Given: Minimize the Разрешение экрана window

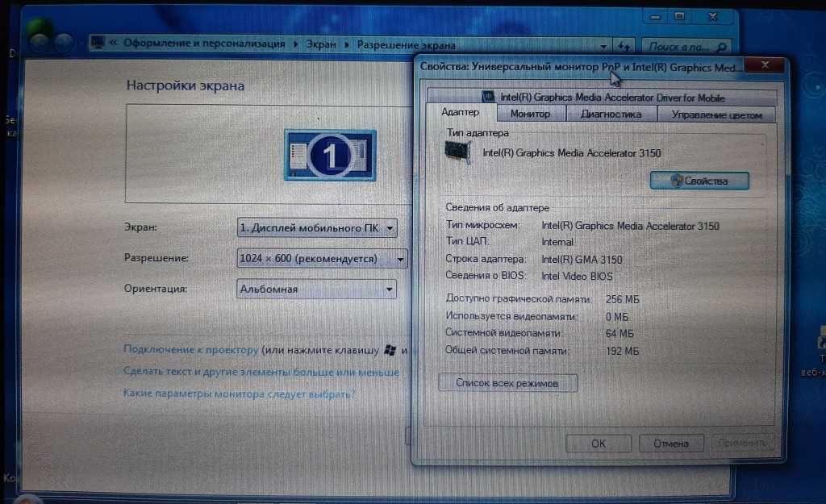Looking at the screenshot, I should click(655, 17).
